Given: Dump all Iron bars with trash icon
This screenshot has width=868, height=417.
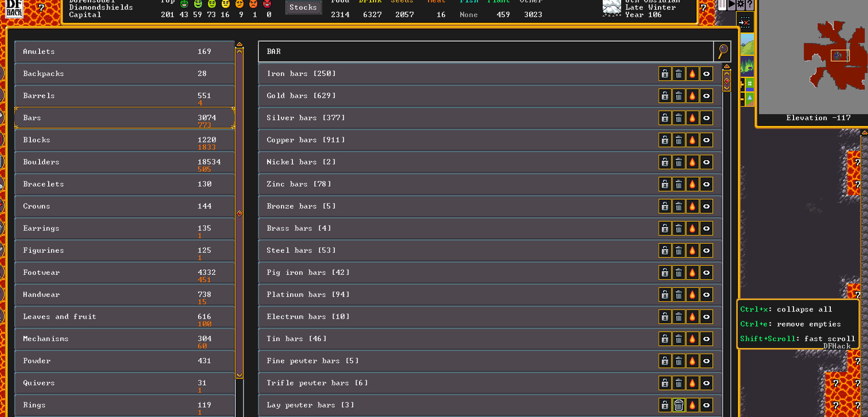Looking at the screenshot, I should [679, 74].
